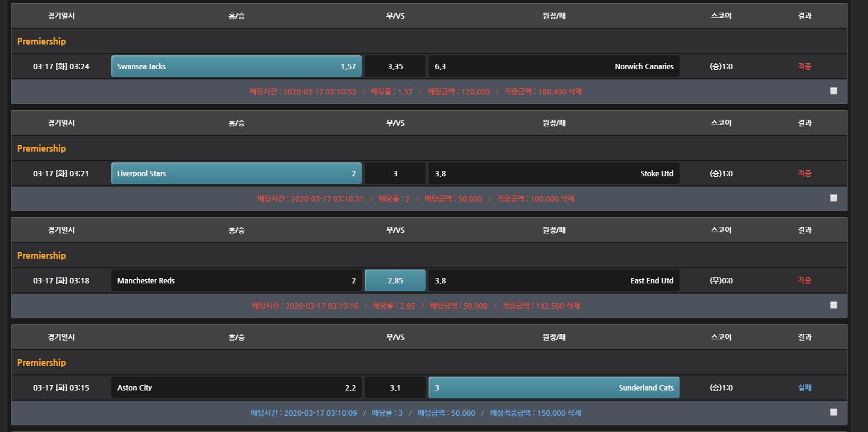Image resolution: width=868 pixels, height=432 pixels.
Task: Click the highlighted Sunderland Cats away pick
Action: point(554,387)
